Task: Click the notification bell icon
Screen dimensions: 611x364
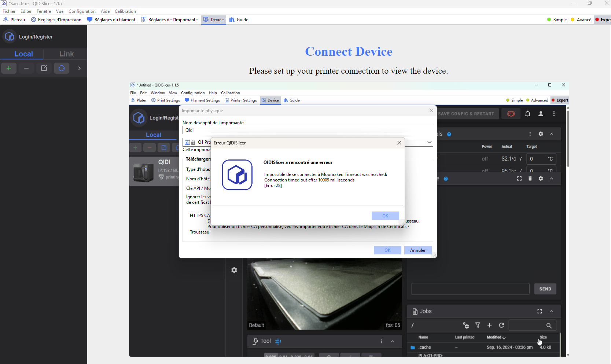Action: tap(527, 114)
